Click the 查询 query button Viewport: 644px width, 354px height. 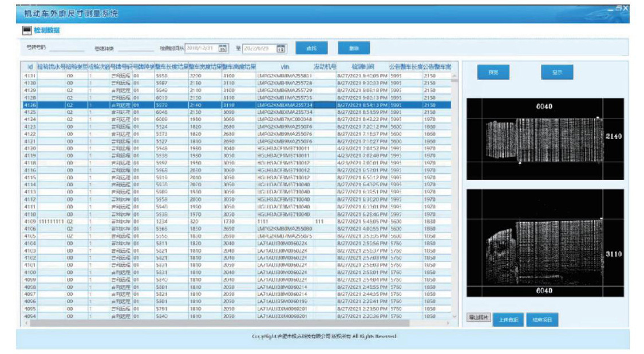click(311, 48)
